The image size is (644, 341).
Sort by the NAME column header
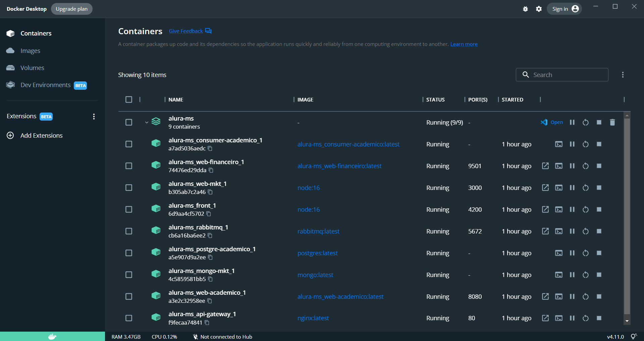(x=176, y=100)
